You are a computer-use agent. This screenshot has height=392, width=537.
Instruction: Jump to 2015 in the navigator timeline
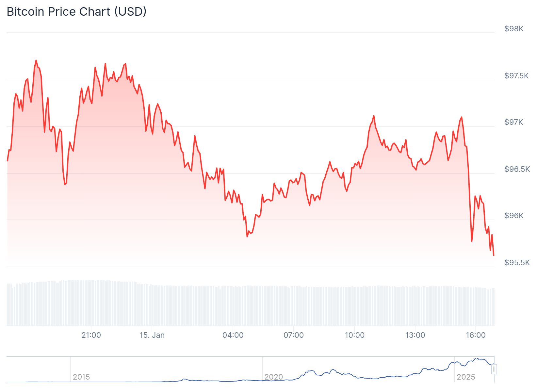(x=81, y=377)
